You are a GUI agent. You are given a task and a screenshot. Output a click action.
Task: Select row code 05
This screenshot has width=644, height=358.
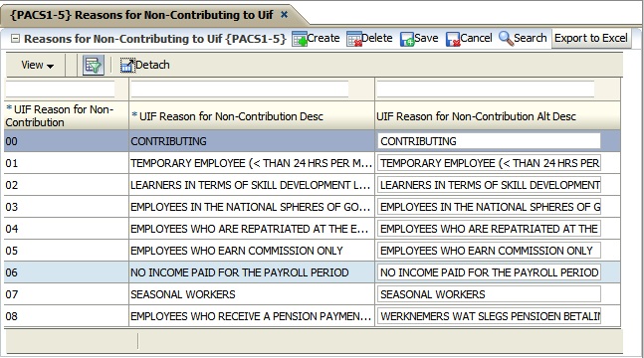coord(67,251)
